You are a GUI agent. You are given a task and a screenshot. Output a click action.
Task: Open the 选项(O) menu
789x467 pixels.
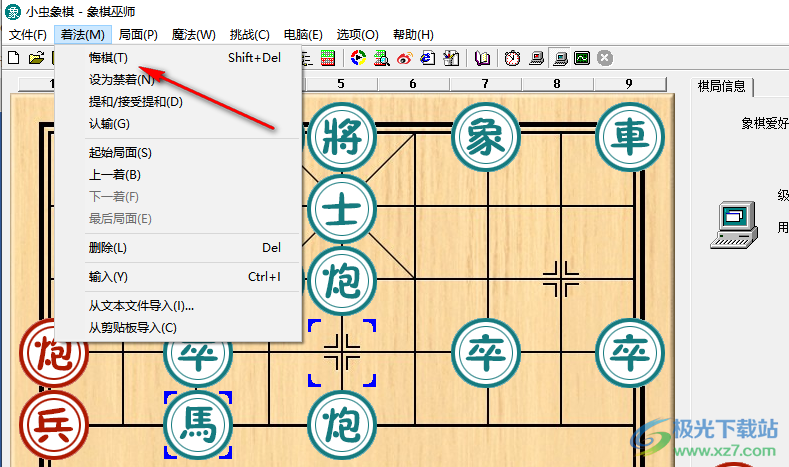click(357, 35)
